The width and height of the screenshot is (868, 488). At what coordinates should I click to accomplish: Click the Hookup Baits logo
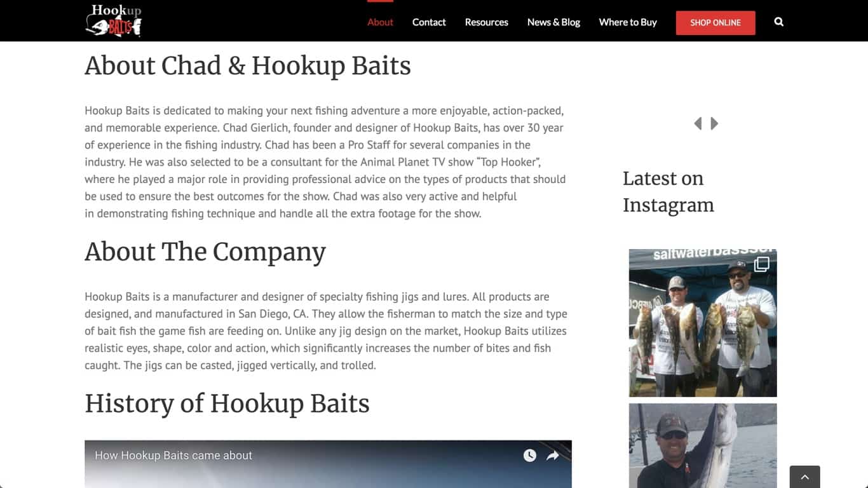pos(113,20)
